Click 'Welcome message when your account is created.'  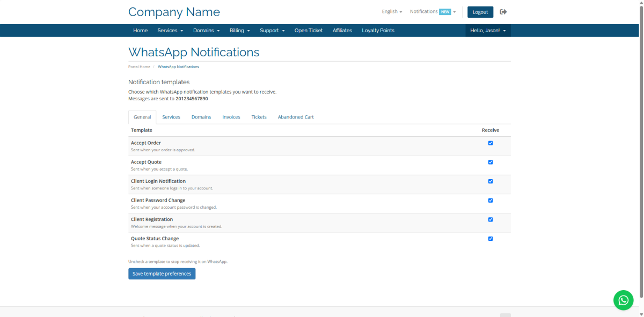click(177, 226)
